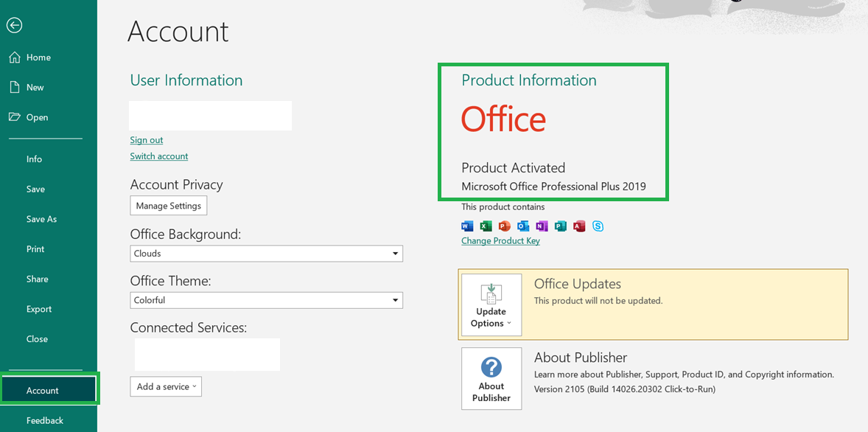The image size is (868, 432).
Task: Click the Manage Settings button
Action: pyautogui.click(x=169, y=206)
